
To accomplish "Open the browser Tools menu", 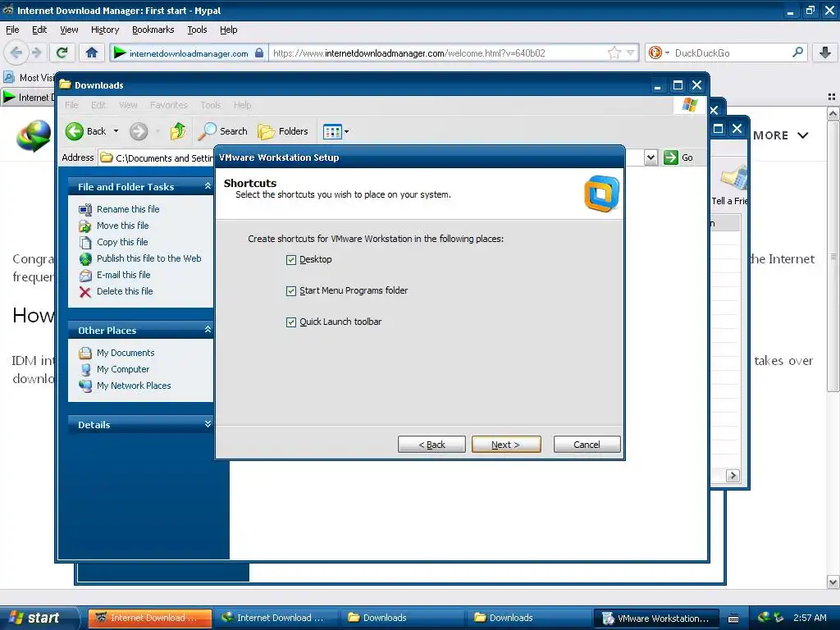I will pos(197,30).
